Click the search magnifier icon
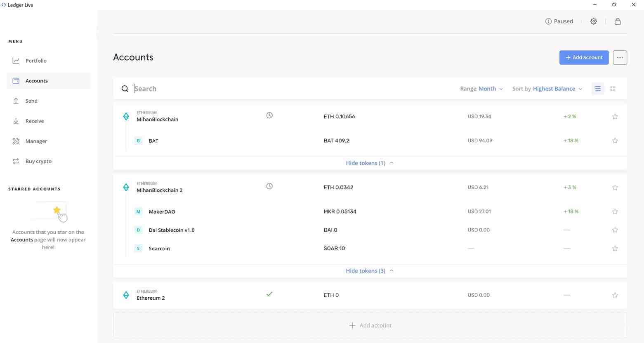The width and height of the screenshot is (644, 343). coord(125,89)
